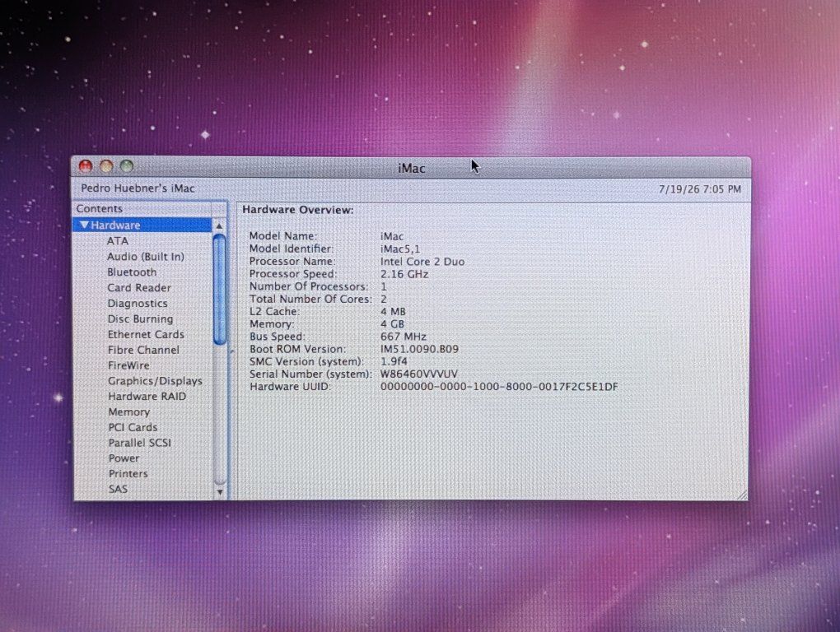Click the Model Name label

[x=282, y=236]
